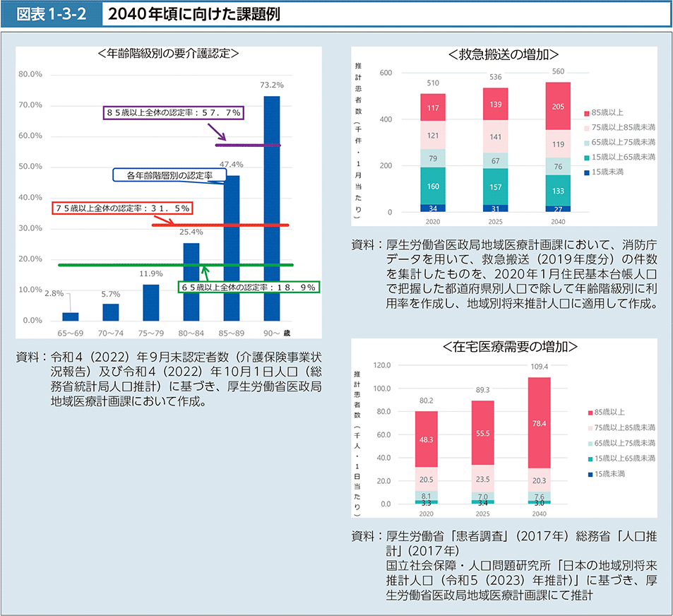The width and height of the screenshot is (673, 616).
Task: Click the 48.3 segment in the 2020 home-care bar
Action: 427,439
